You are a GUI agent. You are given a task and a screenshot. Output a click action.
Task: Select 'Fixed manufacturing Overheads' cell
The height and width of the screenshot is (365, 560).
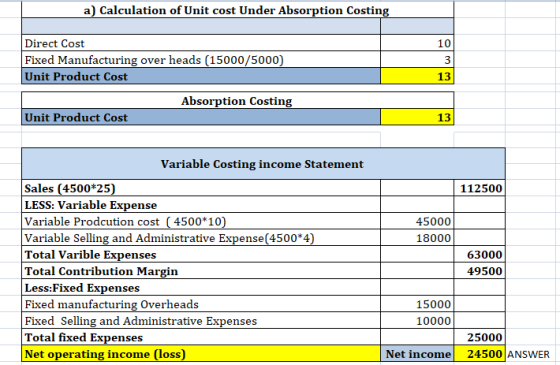coord(201,304)
